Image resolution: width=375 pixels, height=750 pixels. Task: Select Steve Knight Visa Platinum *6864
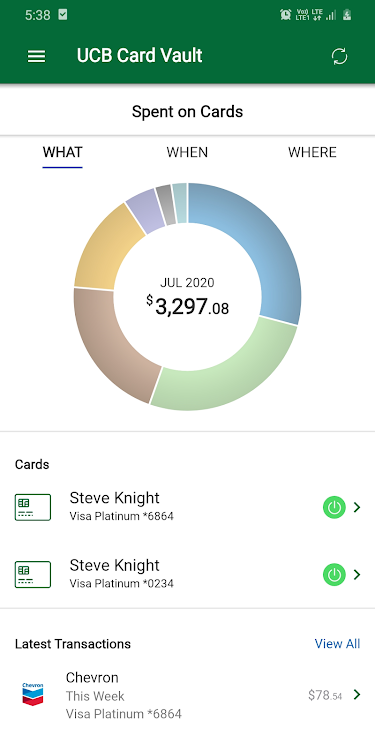188,507
